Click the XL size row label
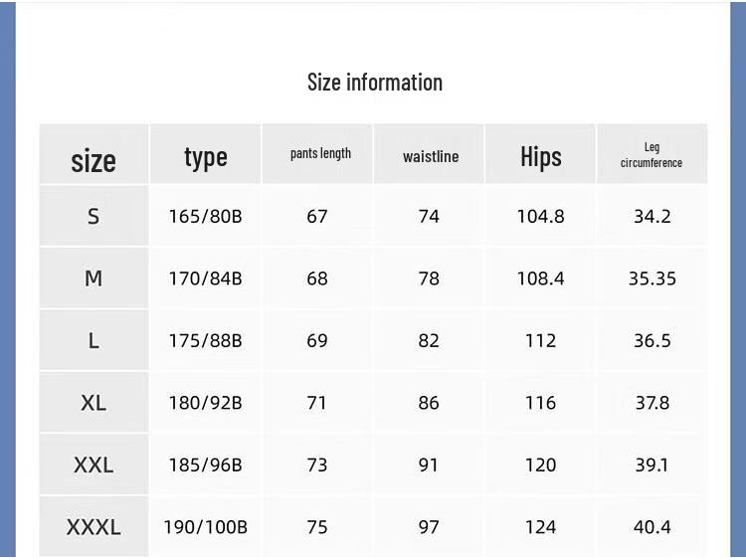 [93, 403]
